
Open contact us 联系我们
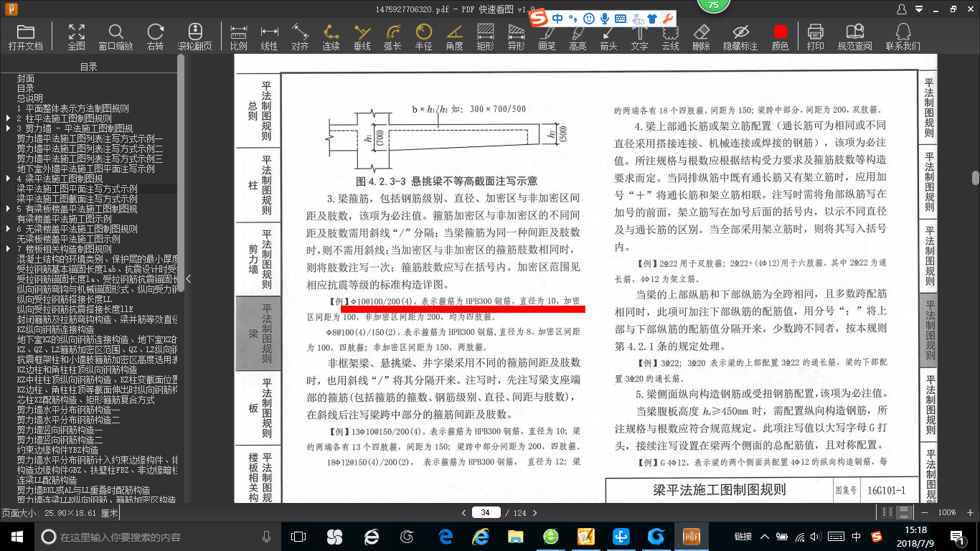click(903, 37)
